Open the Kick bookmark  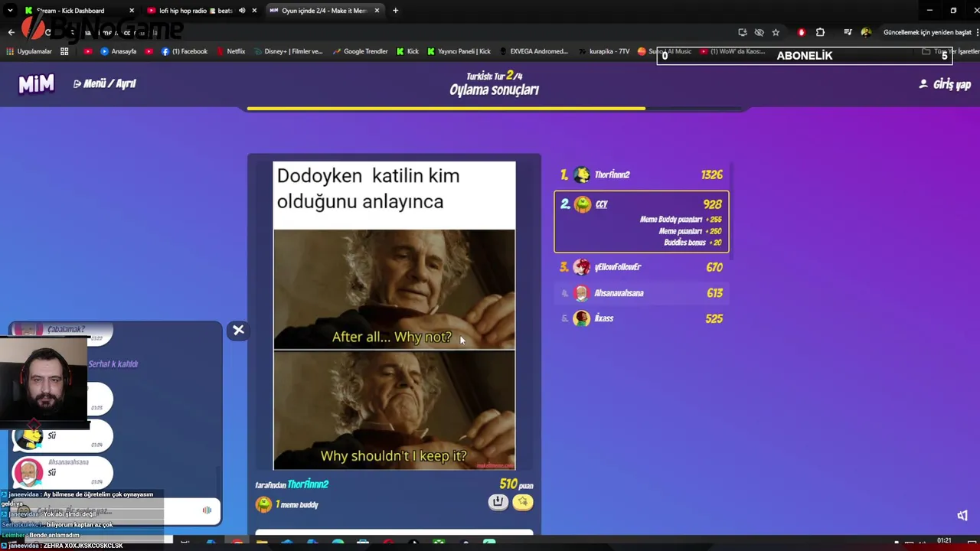(x=407, y=51)
